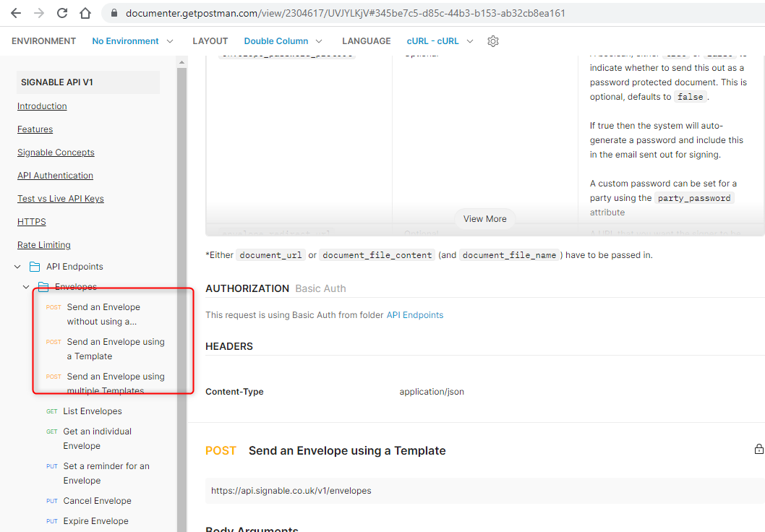Click the Basic Auth text
The height and width of the screenshot is (532, 765).
pyautogui.click(x=320, y=288)
